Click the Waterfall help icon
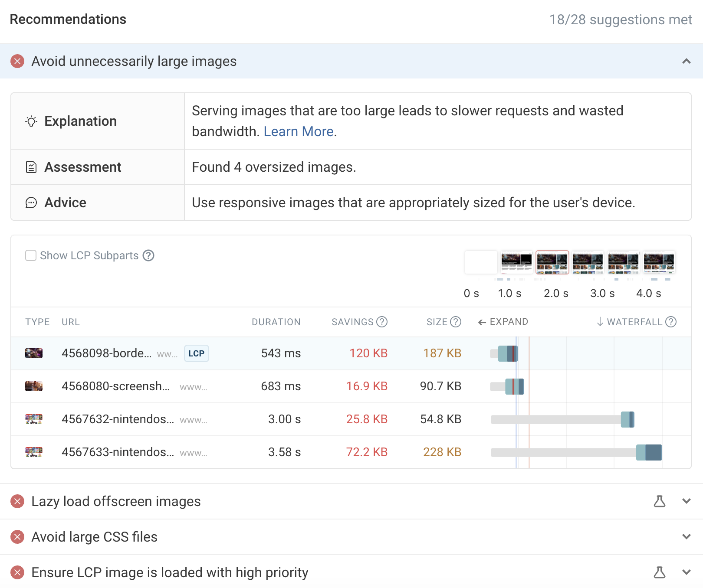The height and width of the screenshot is (588, 703). point(671,322)
